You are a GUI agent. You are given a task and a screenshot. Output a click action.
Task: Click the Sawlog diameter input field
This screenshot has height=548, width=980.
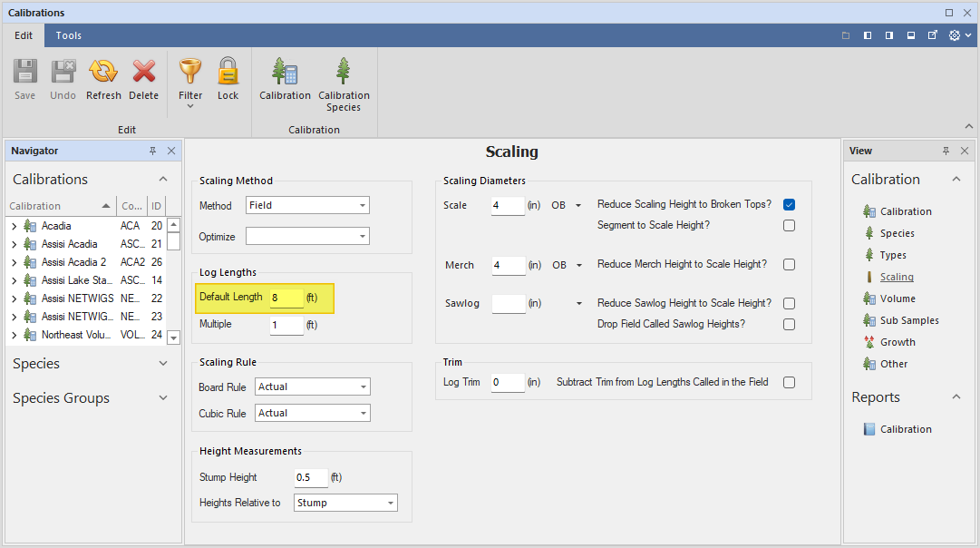[x=508, y=303]
